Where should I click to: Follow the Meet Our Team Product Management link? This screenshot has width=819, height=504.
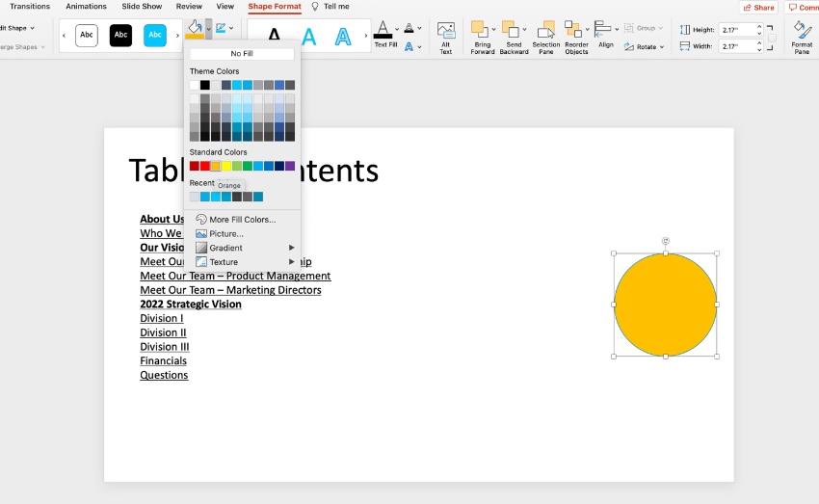click(235, 276)
